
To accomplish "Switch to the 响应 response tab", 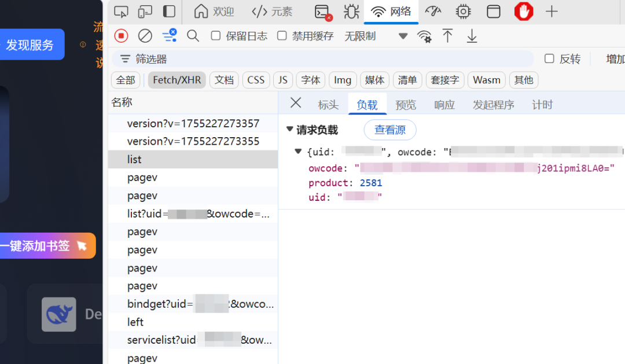I will (x=444, y=105).
